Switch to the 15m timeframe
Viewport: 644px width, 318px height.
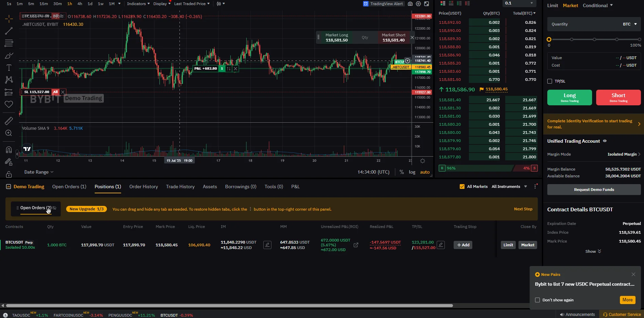coord(43,4)
